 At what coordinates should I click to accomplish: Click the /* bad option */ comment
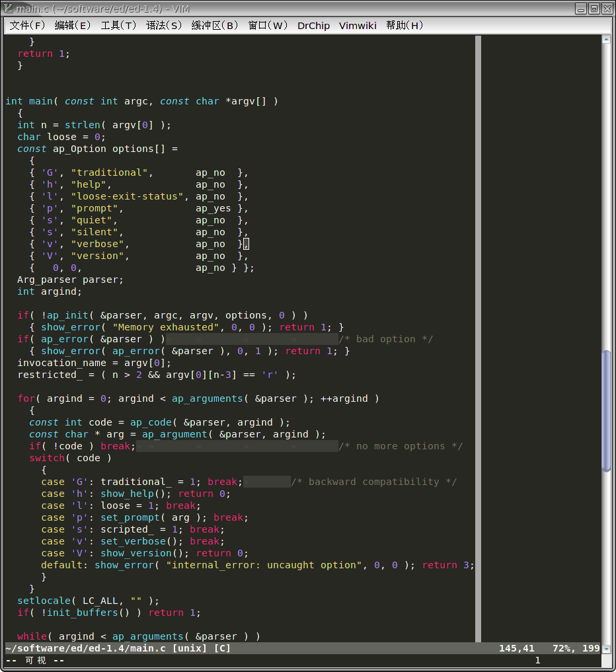point(386,339)
